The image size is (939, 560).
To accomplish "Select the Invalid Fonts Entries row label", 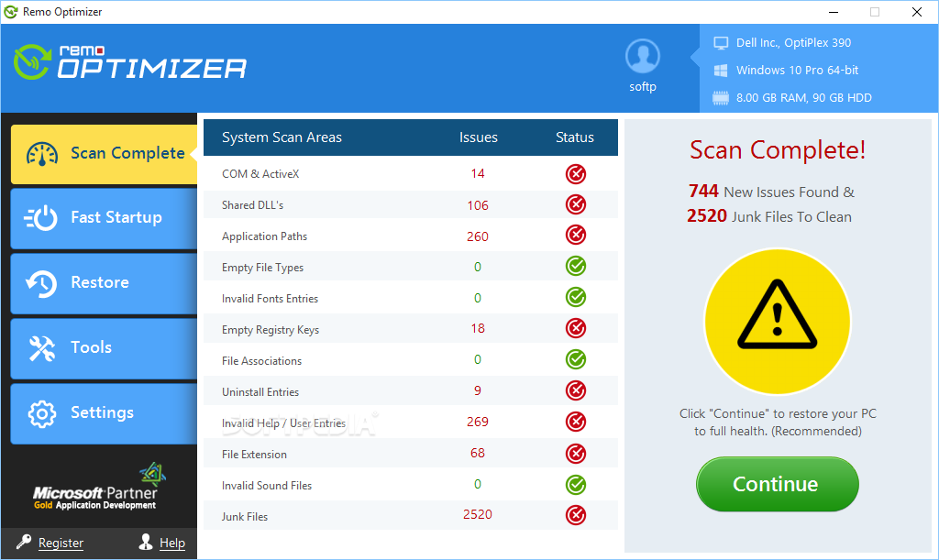I will [x=270, y=299].
